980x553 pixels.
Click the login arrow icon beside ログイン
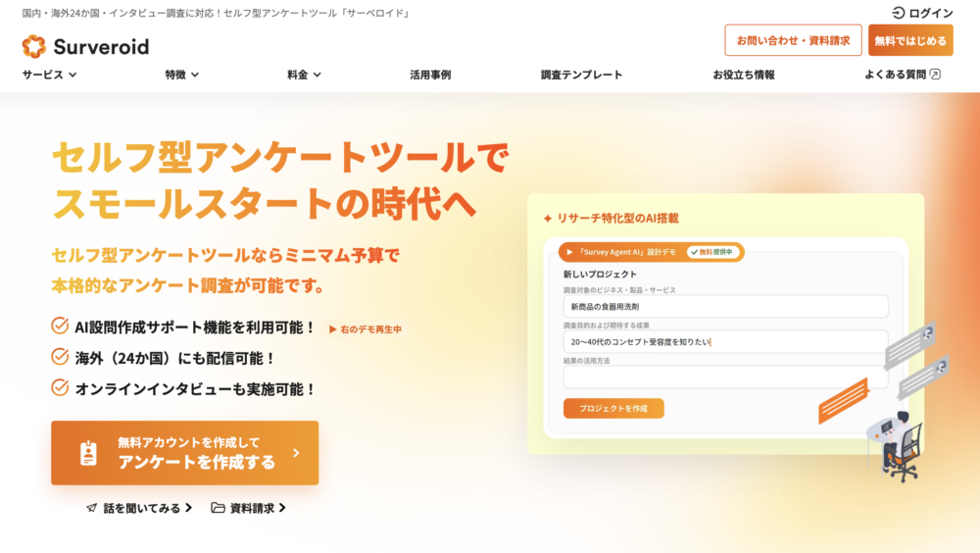(x=898, y=13)
